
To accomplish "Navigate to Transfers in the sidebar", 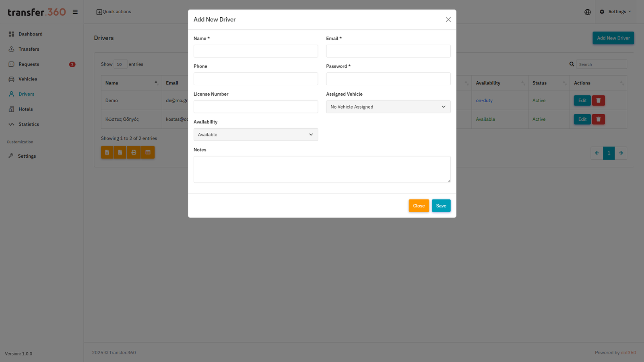I will click(29, 49).
